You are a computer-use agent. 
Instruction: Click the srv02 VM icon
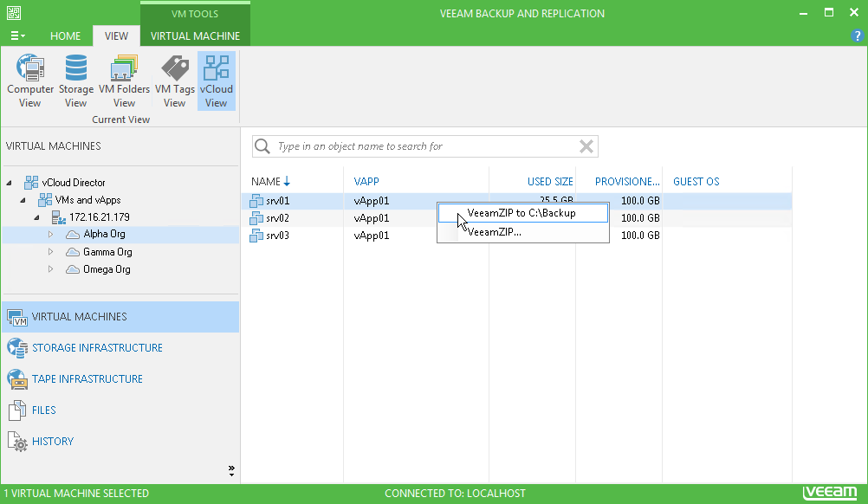(256, 218)
